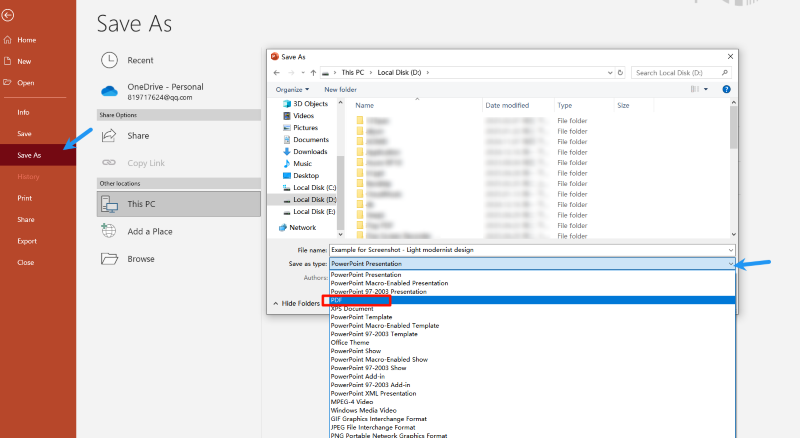The width and height of the screenshot is (800, 438).
Task: Expand the address bar history dropdown
Action: pyautogui.click(x=610, y=73)
